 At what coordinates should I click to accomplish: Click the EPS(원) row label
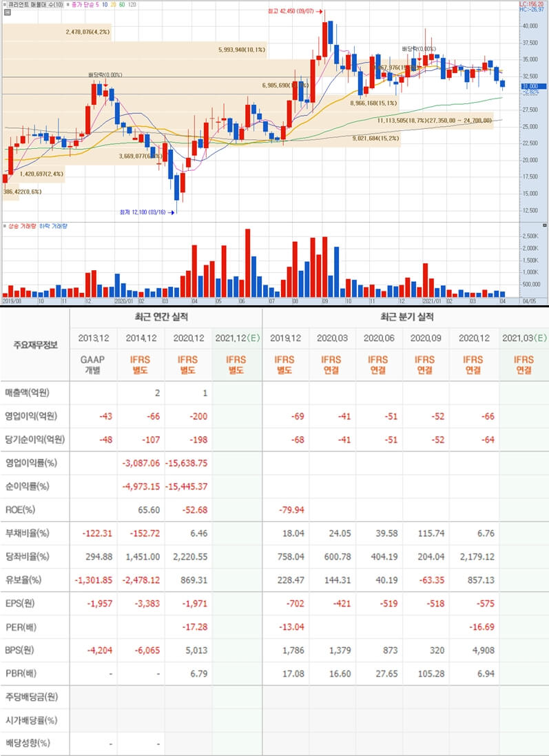point(20,603)
